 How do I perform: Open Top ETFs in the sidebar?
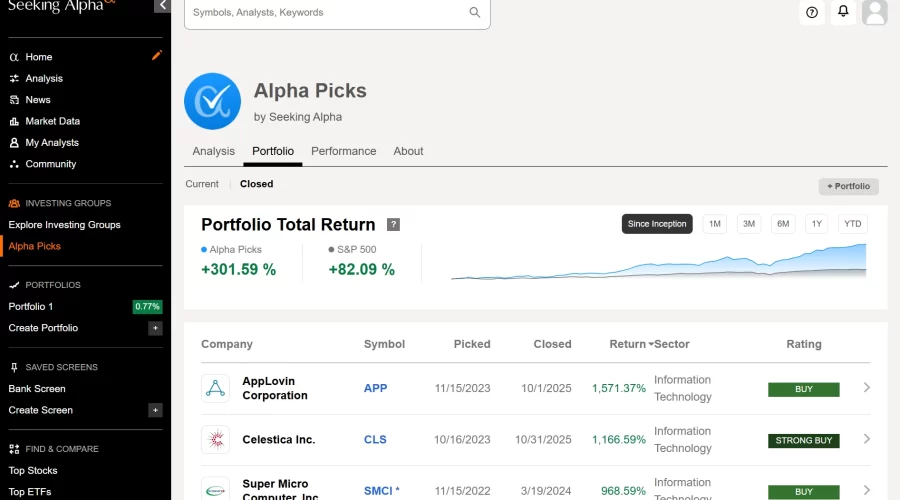[x=30, y=492]
